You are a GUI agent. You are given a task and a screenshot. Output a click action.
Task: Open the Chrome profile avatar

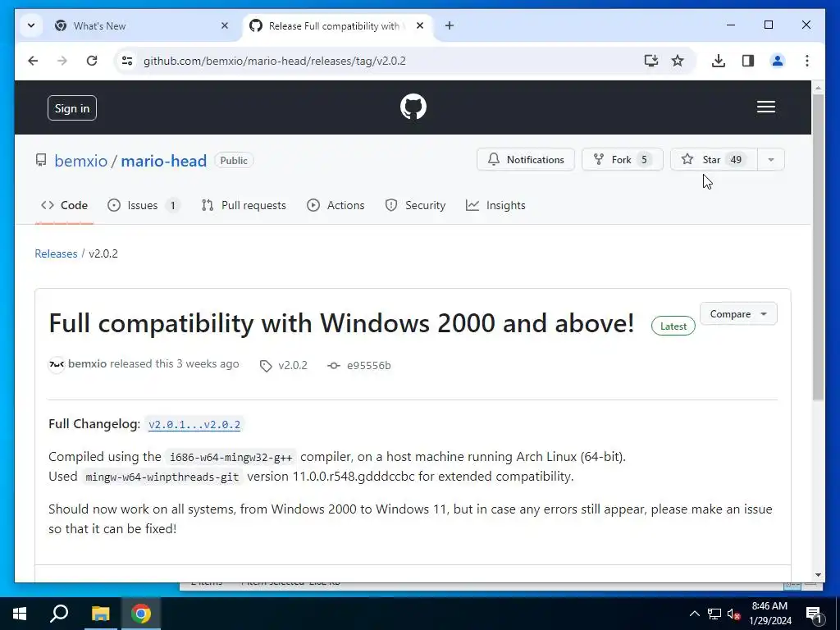(x=778, y=61)
